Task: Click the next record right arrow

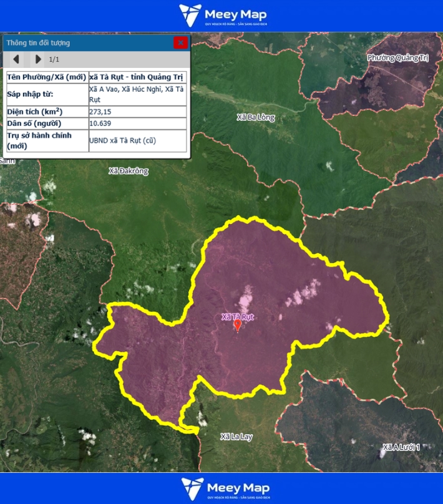Action: (38, 59)
